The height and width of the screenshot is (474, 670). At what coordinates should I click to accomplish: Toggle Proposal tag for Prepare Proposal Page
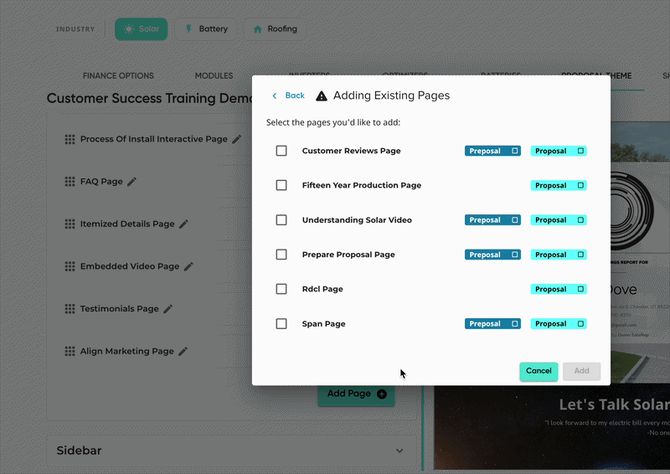coord(558,254)
